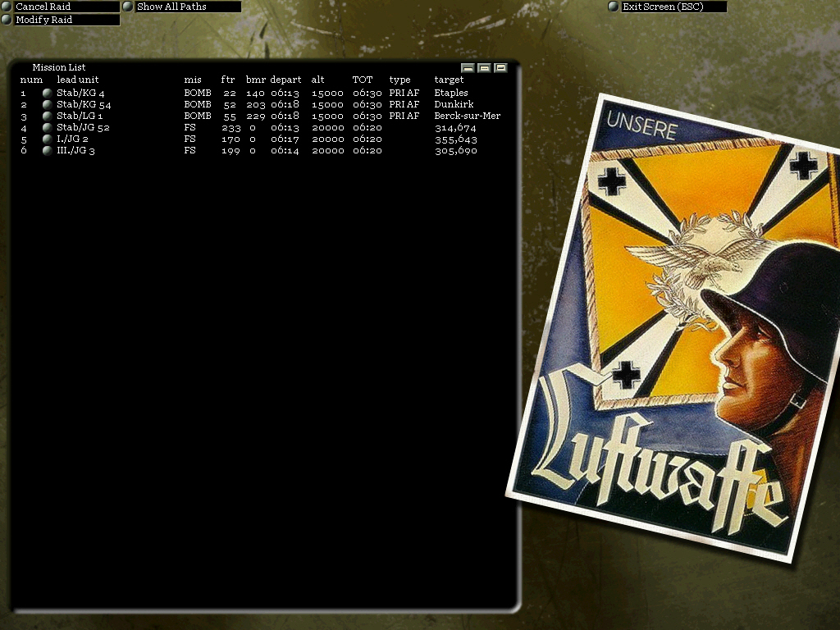Screen dimensions: 840x630
Task: Select lead unit I./JG 2
Action: tap(72, 139)
